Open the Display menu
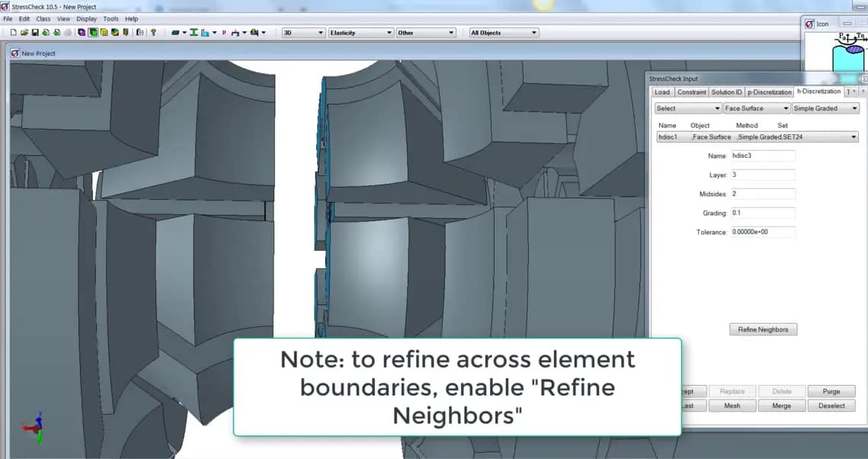This screenshot has height=459, width=868. [x=86, y=18]
